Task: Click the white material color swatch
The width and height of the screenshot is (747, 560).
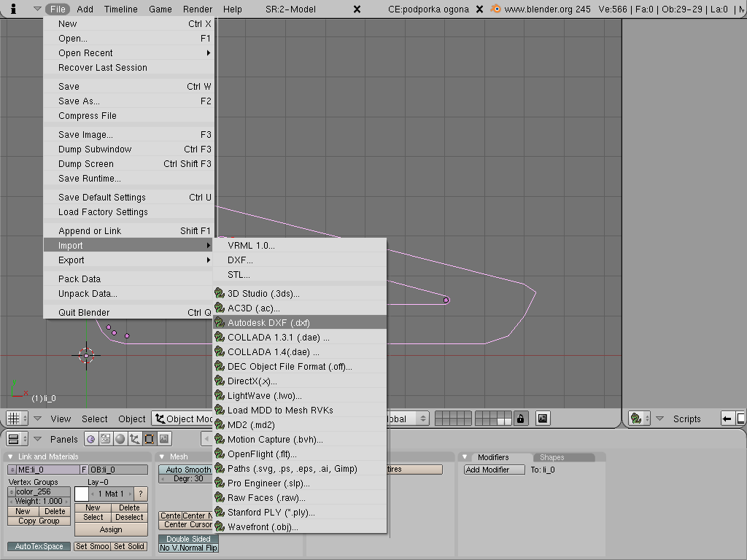Action: (82, 494)
